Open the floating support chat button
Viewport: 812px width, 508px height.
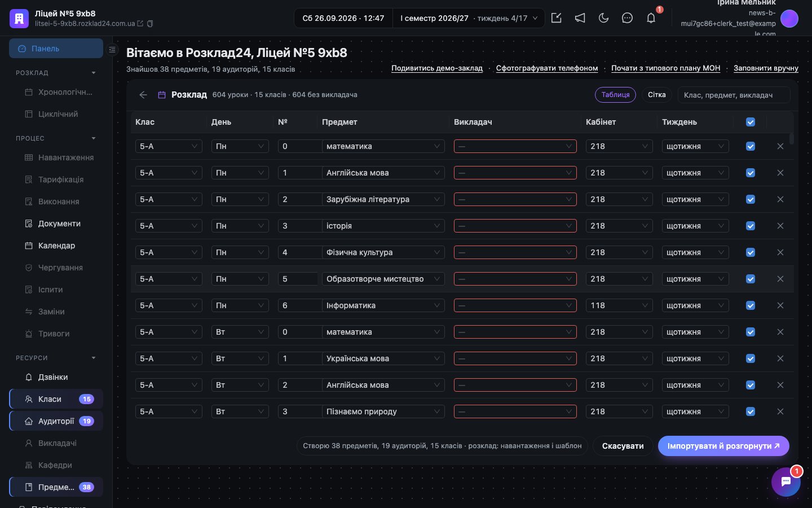pos(786,482)
